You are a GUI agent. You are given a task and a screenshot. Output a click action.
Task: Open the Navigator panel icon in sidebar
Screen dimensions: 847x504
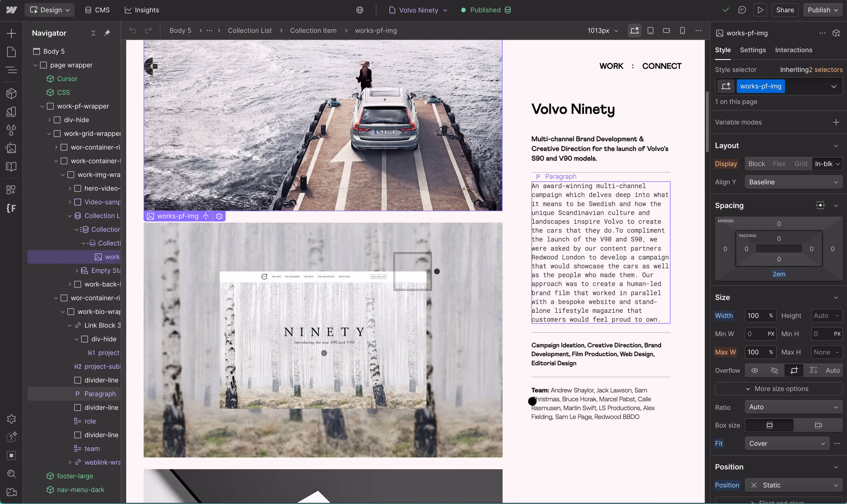[x=11, y=70]
